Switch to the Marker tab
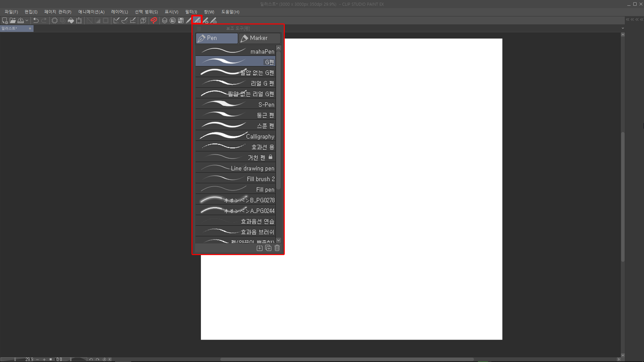Screen dimensions: 644x362 tap(259, 38)
